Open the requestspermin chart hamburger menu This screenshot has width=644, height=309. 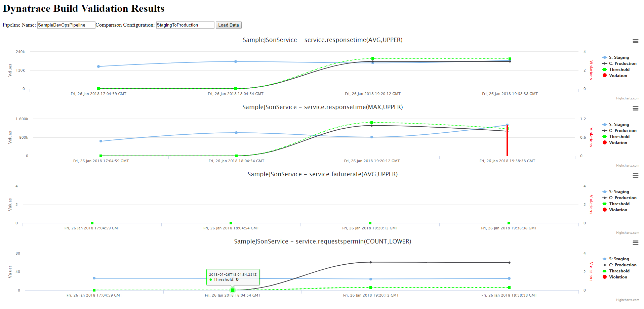click(x=635, y=243)
